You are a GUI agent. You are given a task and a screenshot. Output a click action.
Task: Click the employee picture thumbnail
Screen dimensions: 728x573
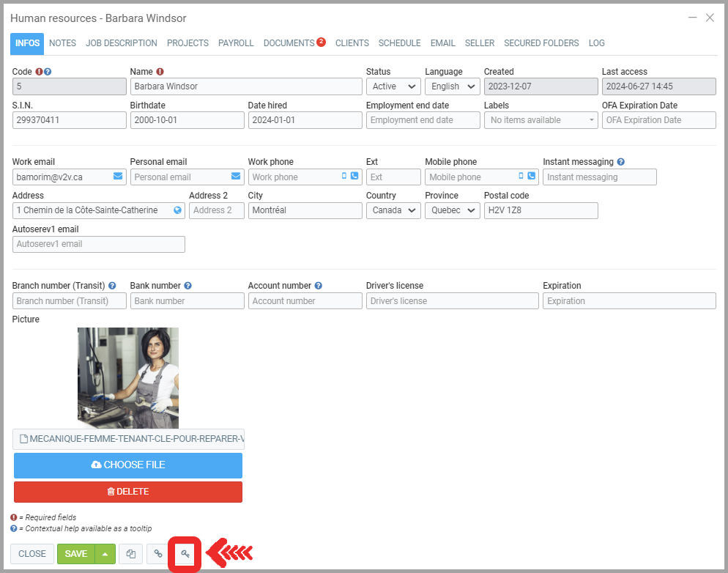[x=128, y=378]
